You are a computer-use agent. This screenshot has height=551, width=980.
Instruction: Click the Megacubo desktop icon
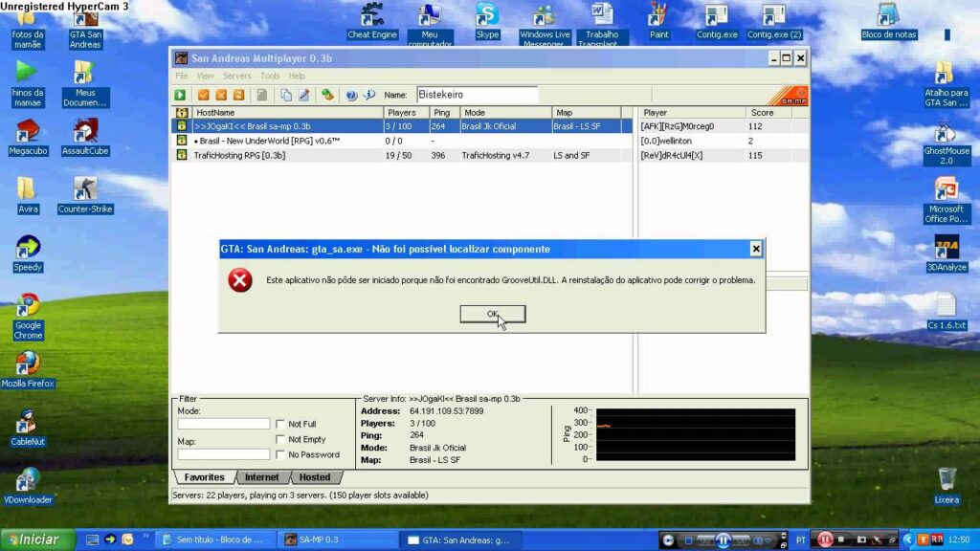pyautogui.click(x=28, y=138)
